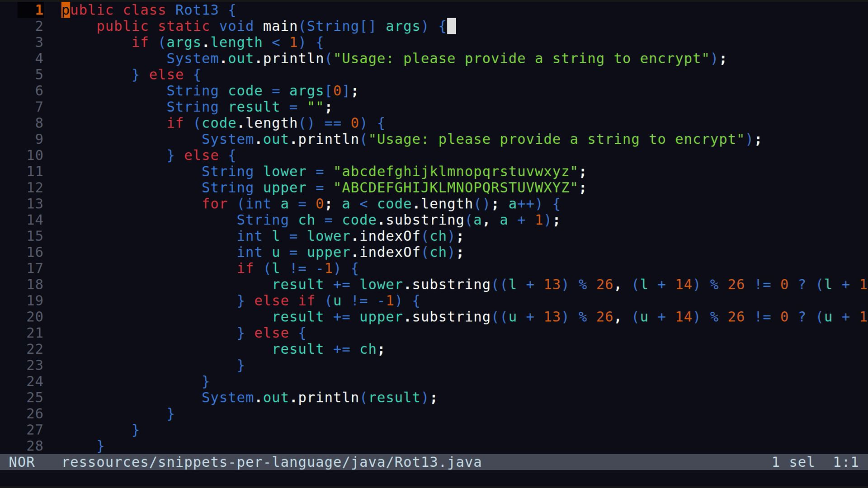Click 'else' keyword on line 5

[166, 75]
